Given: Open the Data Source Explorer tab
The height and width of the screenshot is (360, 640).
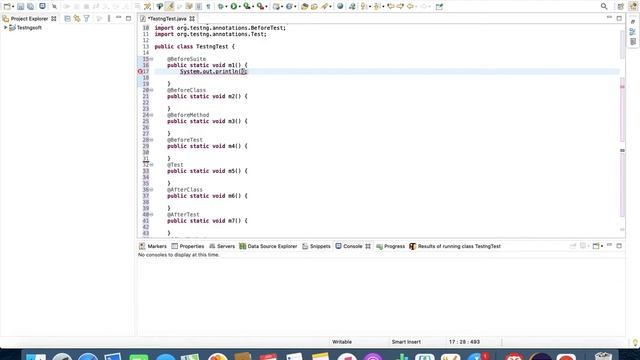Looking at the screenshot, I should point(268,246).
